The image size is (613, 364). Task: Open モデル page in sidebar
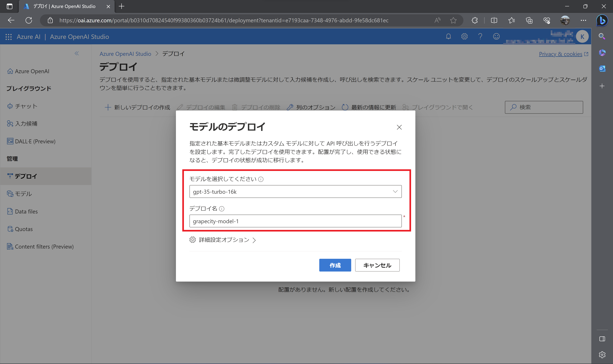coord(20,194)
